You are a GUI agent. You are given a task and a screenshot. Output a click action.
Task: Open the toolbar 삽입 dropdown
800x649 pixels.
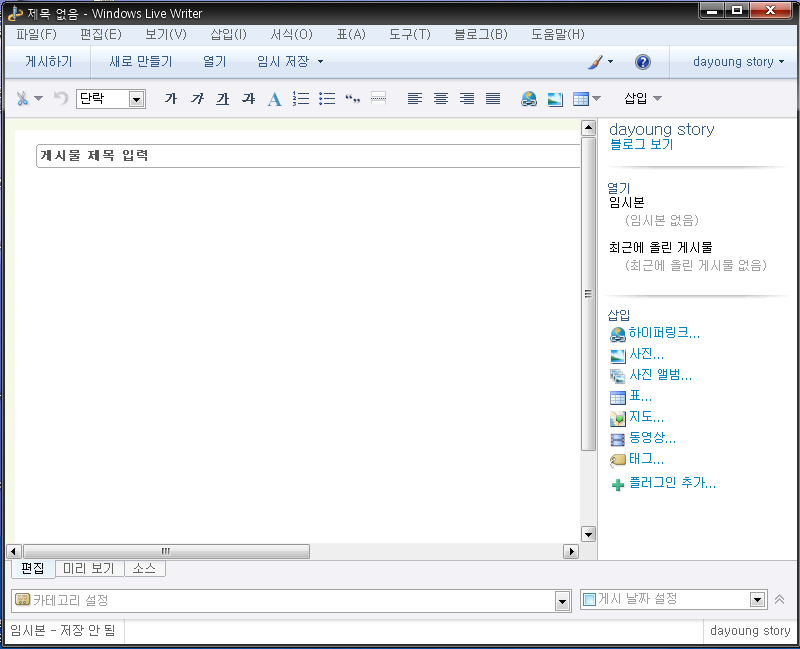coord(643,98)
